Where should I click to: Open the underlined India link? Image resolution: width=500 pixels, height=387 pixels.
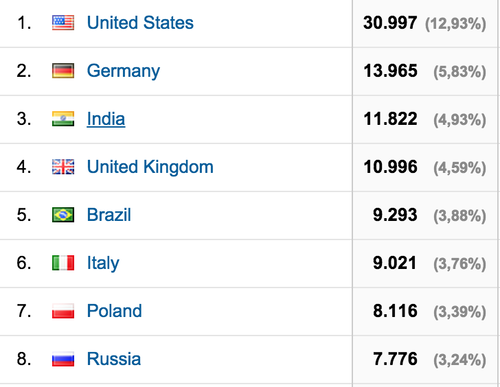[106, 119]
